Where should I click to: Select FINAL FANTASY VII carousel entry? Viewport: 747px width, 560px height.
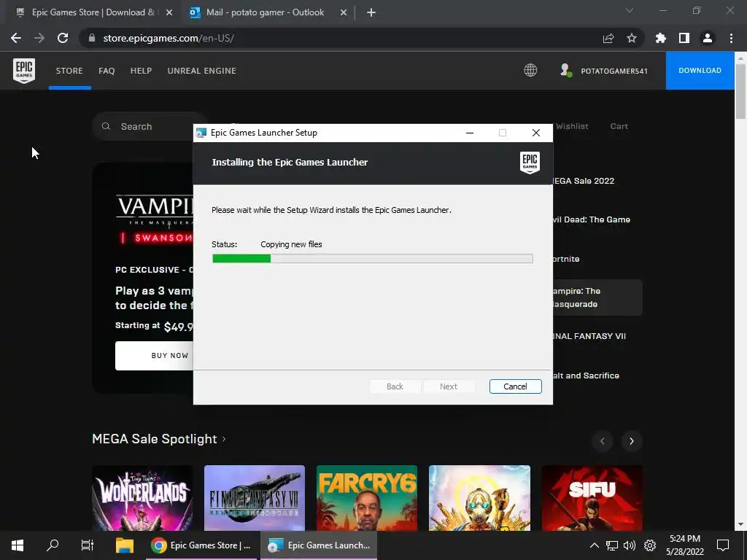tap(589, 336)
